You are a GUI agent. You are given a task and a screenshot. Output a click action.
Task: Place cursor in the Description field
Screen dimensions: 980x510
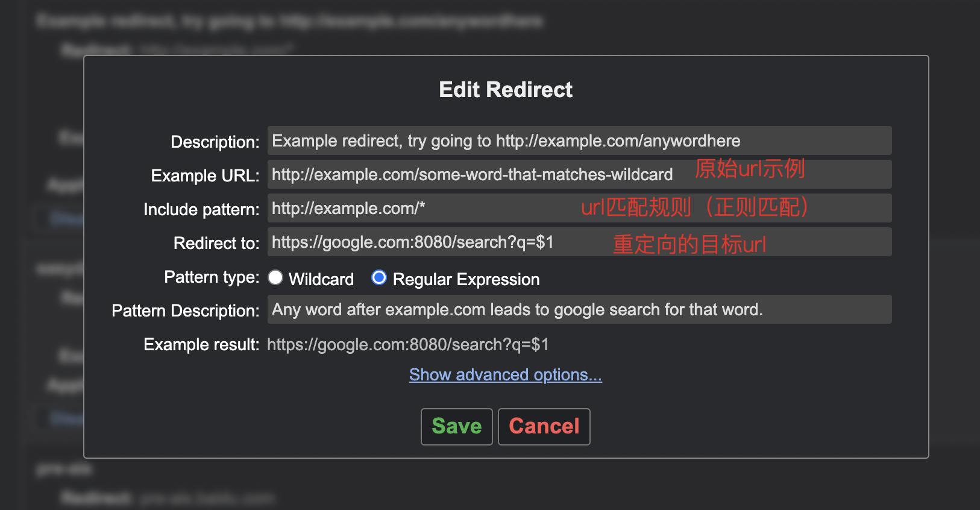point(542,140)
